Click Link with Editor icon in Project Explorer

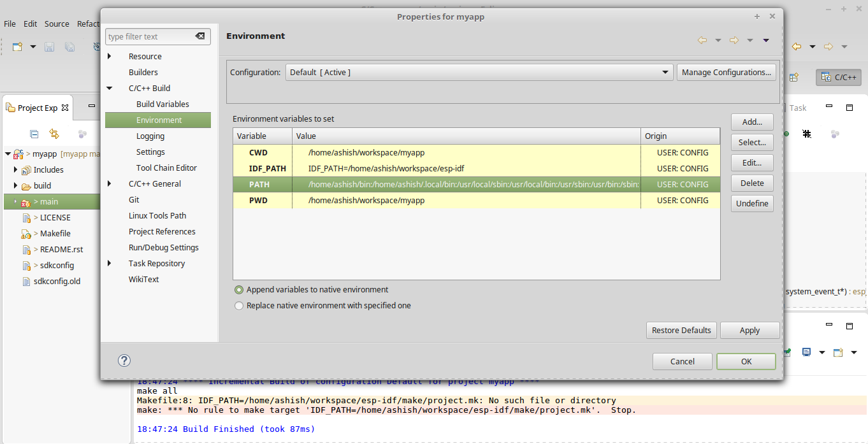(54, 134)
